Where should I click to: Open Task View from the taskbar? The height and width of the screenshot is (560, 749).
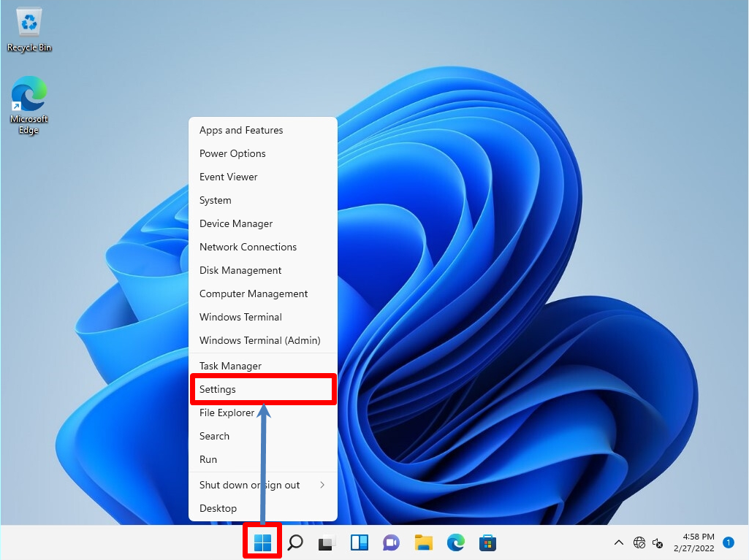pyautogui.click(x=327, y=542)
